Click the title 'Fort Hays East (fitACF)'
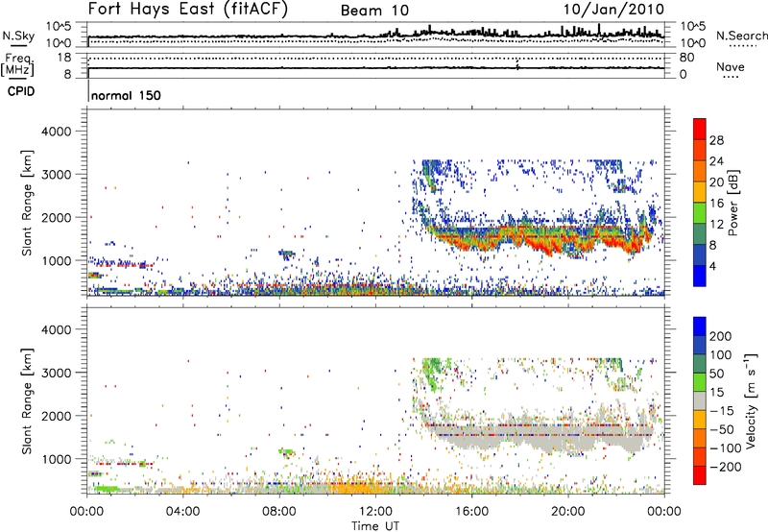 [187, 9]
